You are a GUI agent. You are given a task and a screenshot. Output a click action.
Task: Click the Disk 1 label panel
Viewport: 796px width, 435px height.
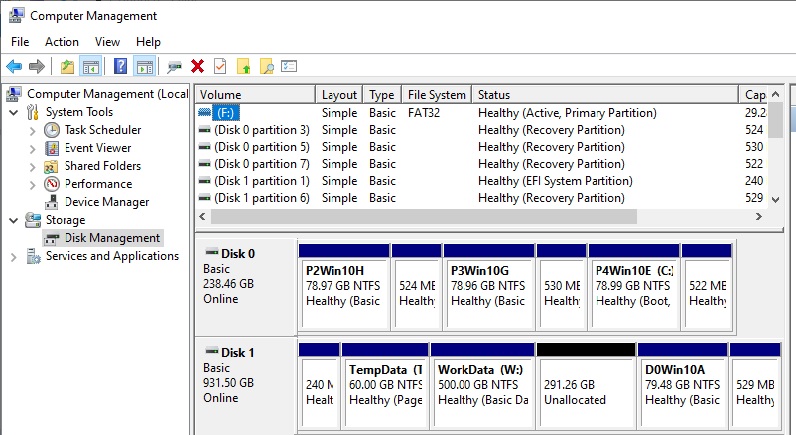coord(246,386)
